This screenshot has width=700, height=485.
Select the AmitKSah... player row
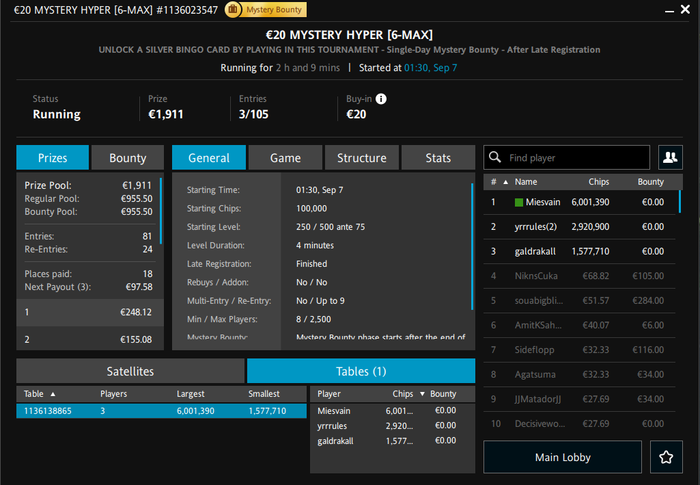pyautogui.click(x=579, y=325)
